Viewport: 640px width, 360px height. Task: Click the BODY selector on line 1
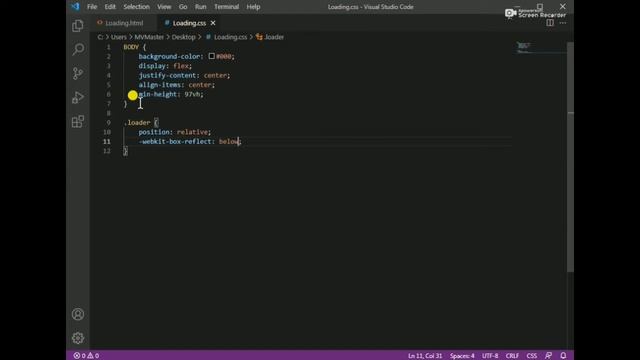131,47
